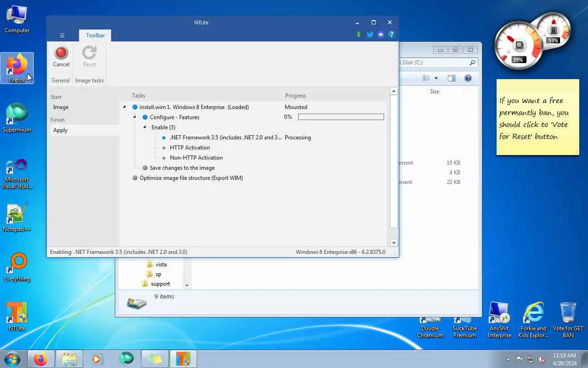The image size is (588, 368).
Task: Show hidden tray icons arrow
Action: (x=508, y=359)
